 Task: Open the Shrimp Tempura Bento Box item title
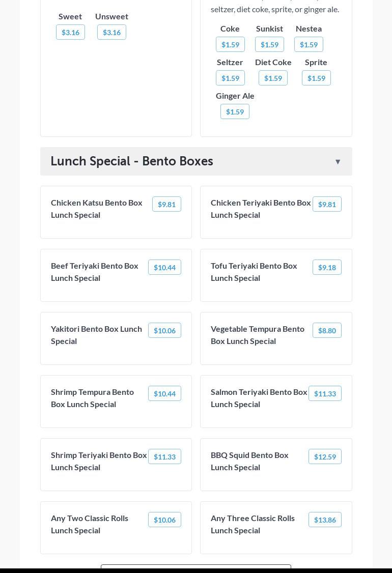[x=92, y=398]
